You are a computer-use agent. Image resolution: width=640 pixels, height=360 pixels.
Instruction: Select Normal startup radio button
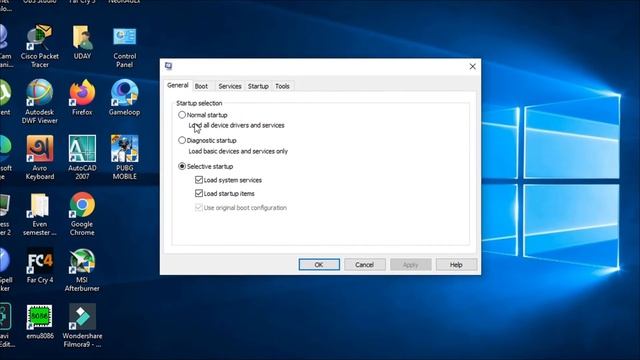click(182, 115)
